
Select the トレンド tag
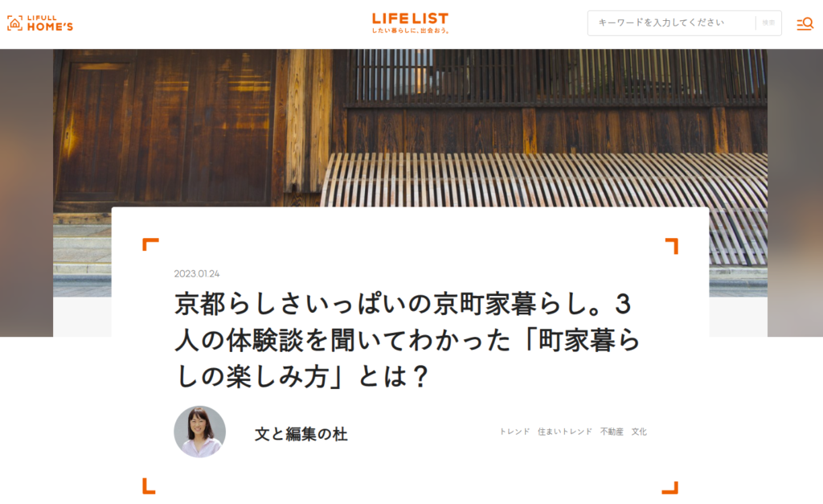point(514,432)
